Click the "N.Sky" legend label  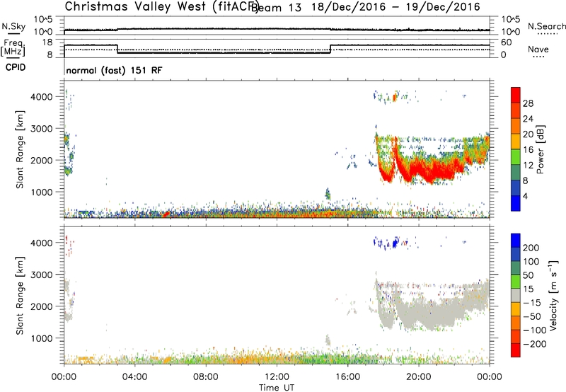13,26
